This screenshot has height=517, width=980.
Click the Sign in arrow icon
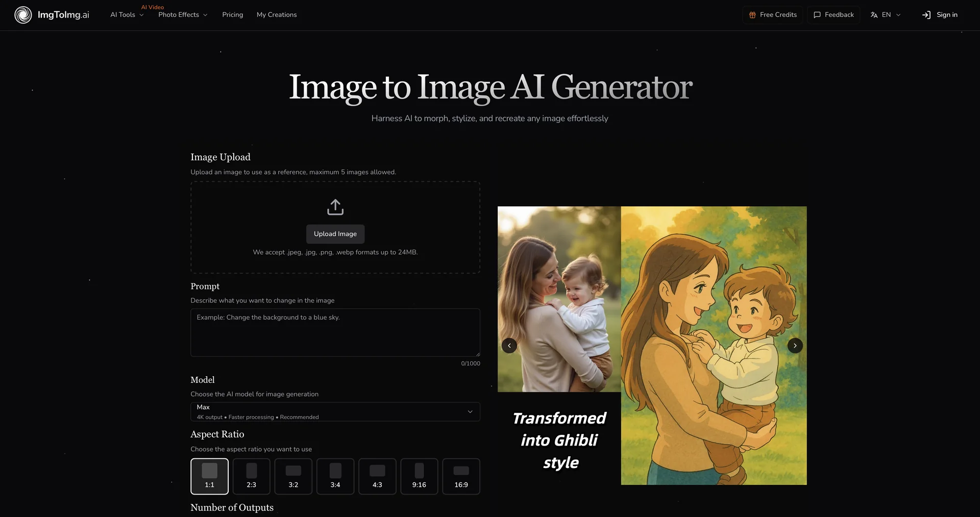tap(926, 15)
